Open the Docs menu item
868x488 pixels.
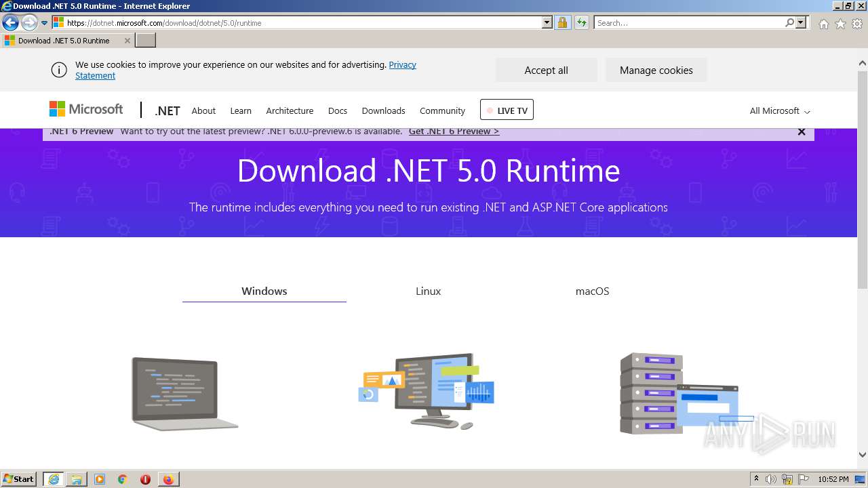pos(338,110)
